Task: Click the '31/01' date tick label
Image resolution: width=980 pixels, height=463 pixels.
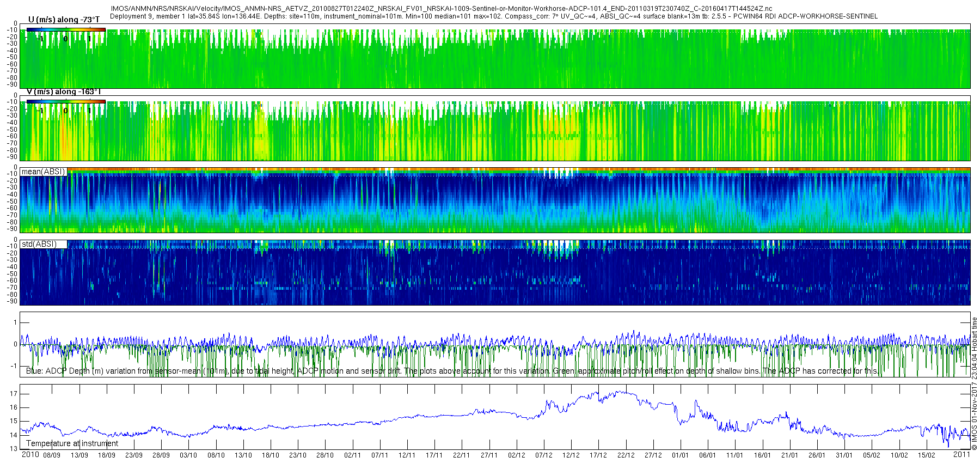Action: pyautogui.click(x=844, y=455)
